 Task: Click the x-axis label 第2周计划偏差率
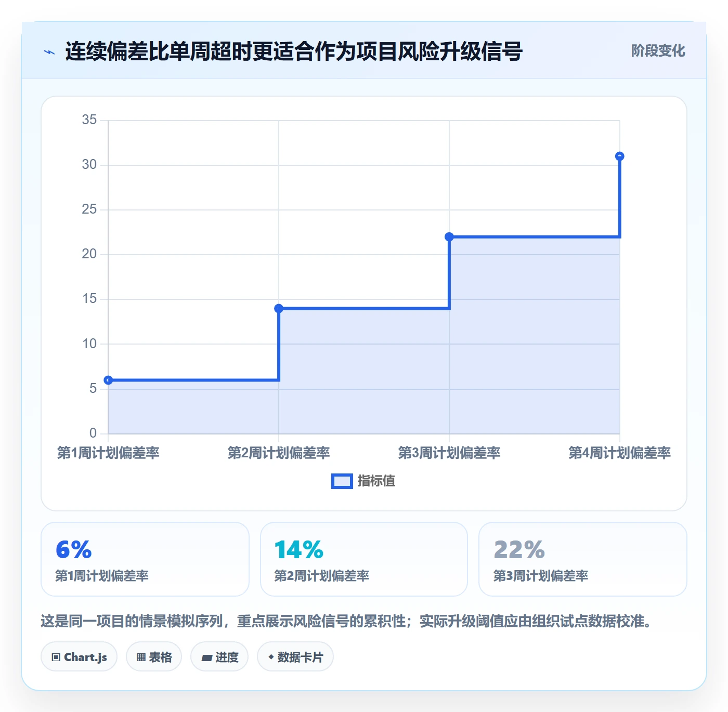pos(279,453)
